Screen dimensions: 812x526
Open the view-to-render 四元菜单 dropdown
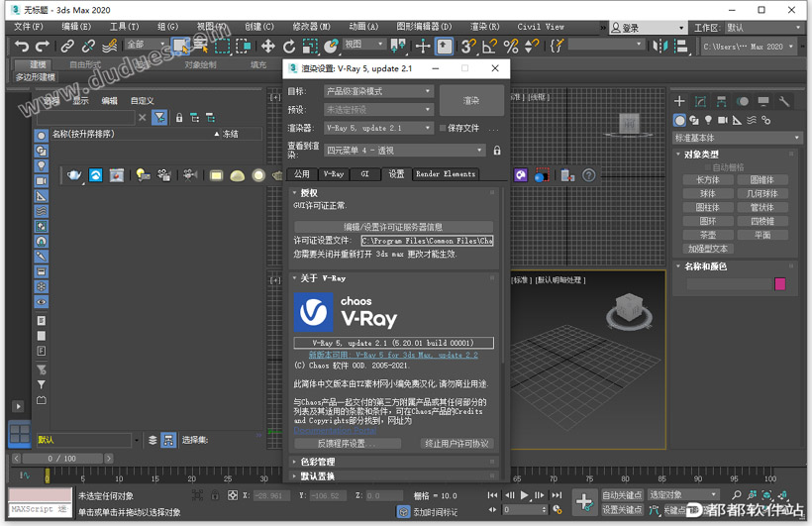[x=405, y=151]
